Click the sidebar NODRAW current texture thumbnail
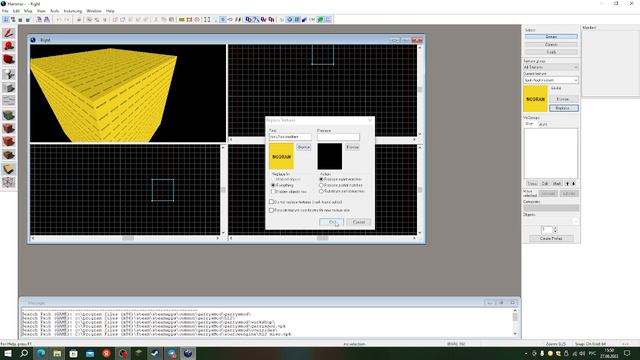 (536, 99)
